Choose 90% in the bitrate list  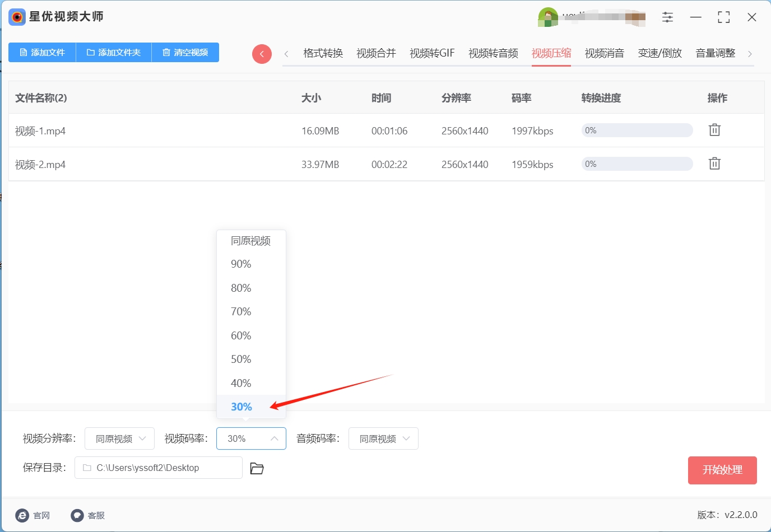pyautogui.click(x=251, y=264)
